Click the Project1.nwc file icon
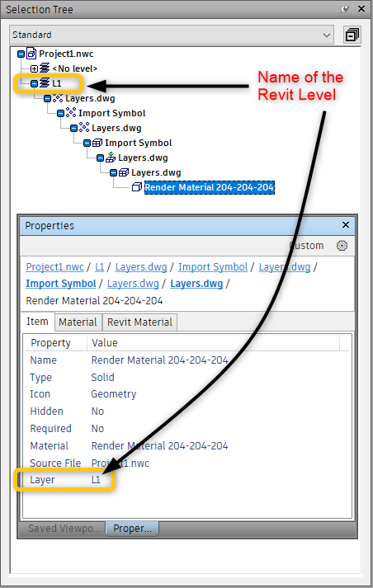 31,54
